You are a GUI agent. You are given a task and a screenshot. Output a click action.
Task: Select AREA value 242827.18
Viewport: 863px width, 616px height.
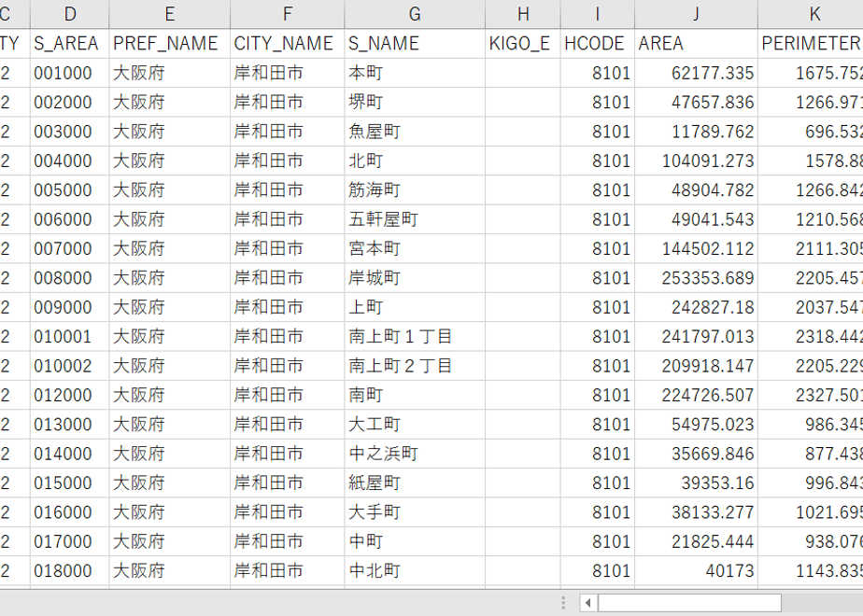coord(696,307)
